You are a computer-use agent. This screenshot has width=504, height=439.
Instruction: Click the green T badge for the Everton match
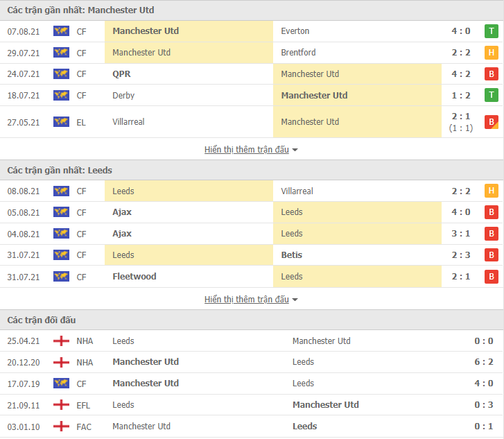point(491,31)
